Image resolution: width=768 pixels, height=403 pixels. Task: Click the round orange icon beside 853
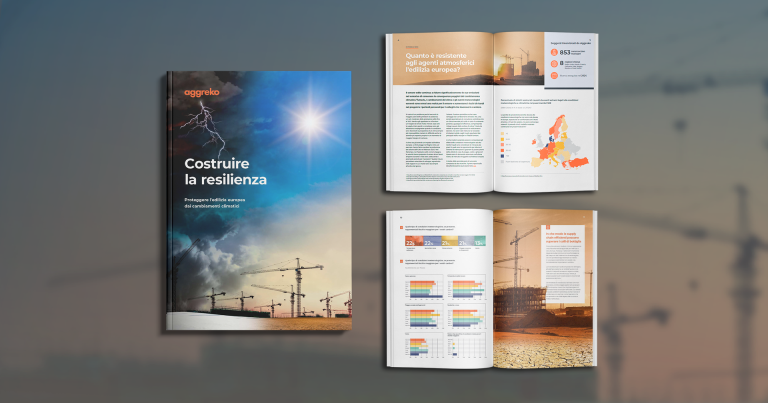(x=554, y=52)
